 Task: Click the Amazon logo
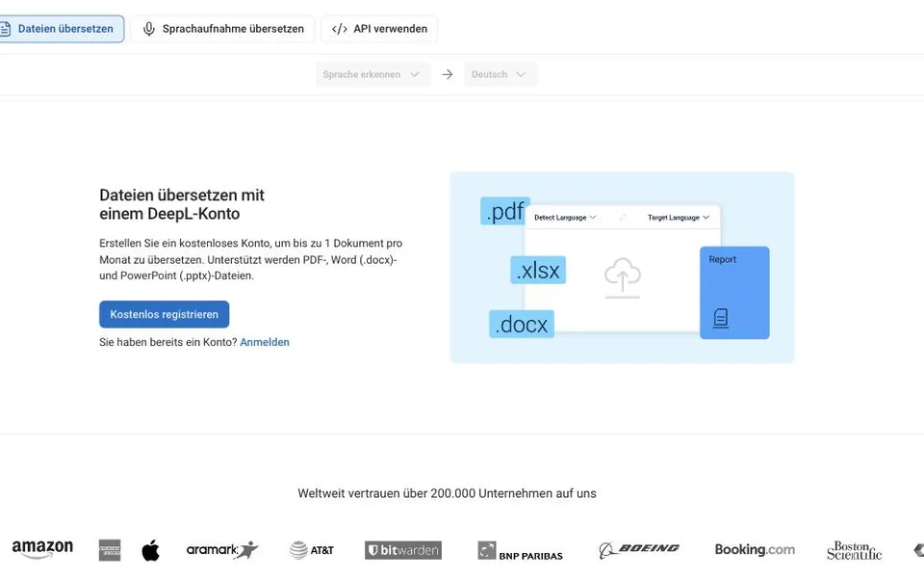(42, 549)
